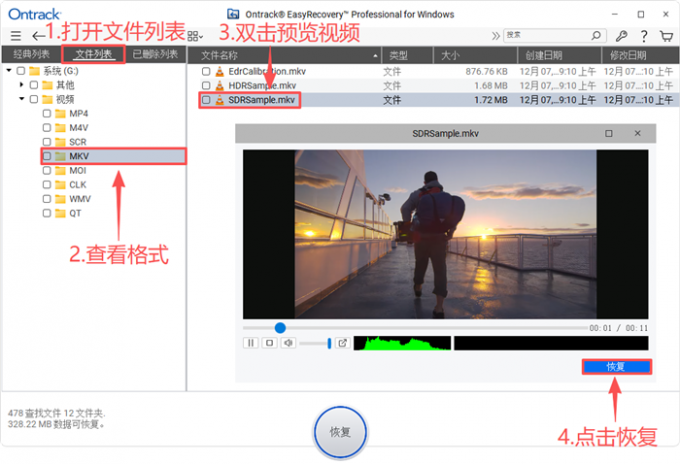This screenshot has width=680, height=464.
Task: Open the hamburger menu
Action: (16, 36)
